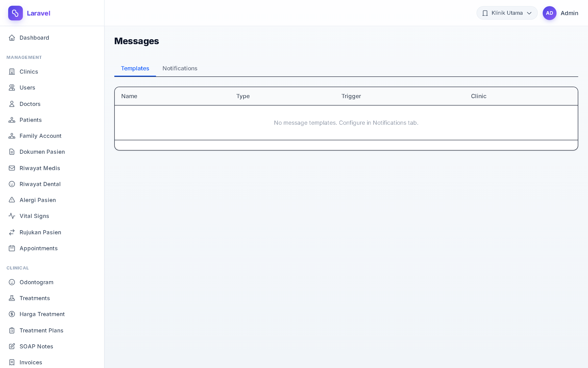Go to Alergi Pasien link
Image resolution: width=588 pixels, height=368 pixels.
pos(52,200)
